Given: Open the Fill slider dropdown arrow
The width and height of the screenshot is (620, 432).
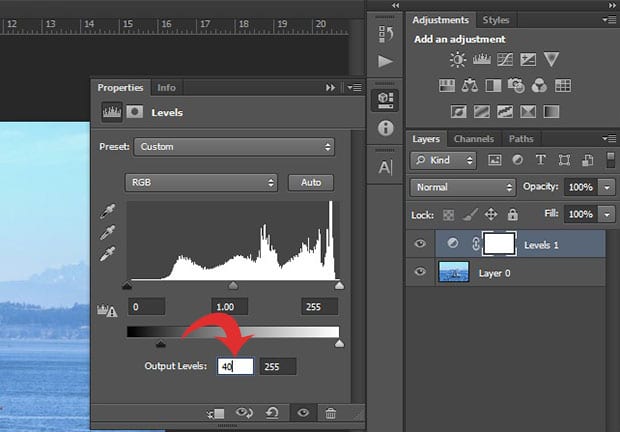Looking at the screenshot, I should (x=607, y=215).
